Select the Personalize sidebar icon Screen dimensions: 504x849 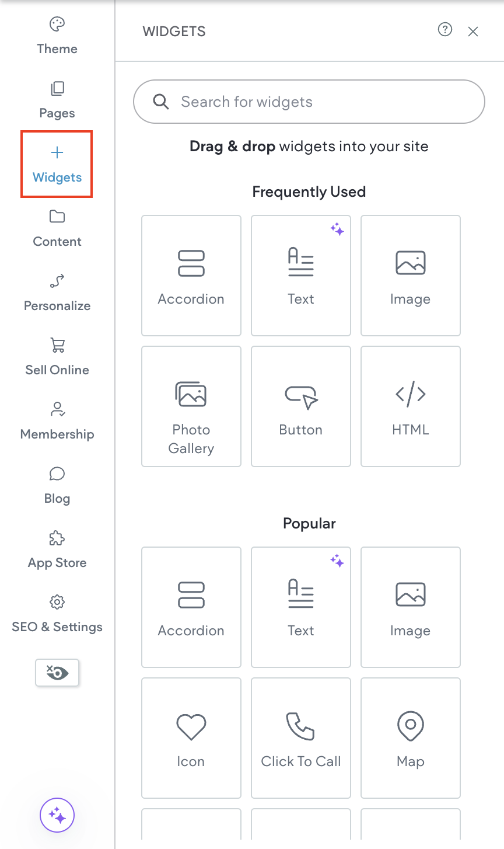tap(57, 292)
